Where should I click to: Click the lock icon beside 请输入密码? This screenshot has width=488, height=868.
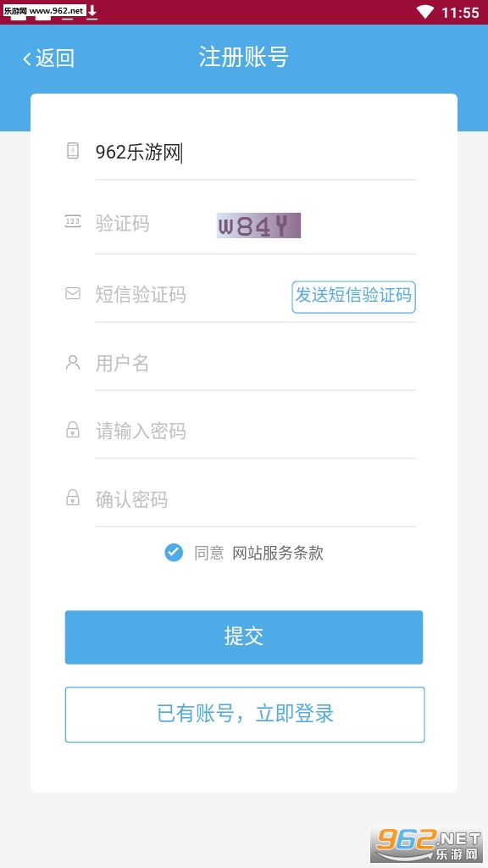(x=73, y=430)
